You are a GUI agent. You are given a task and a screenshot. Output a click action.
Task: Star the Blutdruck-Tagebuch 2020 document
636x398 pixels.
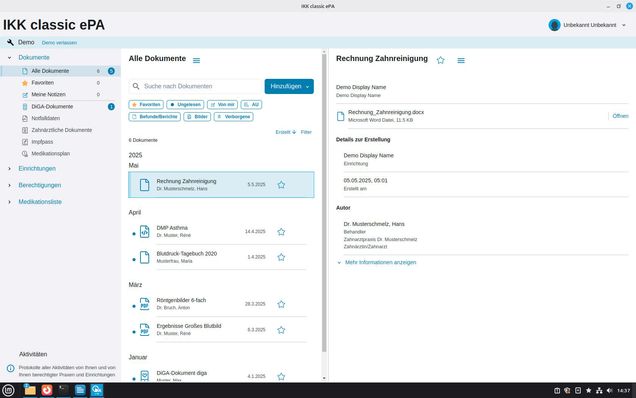coord(281,257)
